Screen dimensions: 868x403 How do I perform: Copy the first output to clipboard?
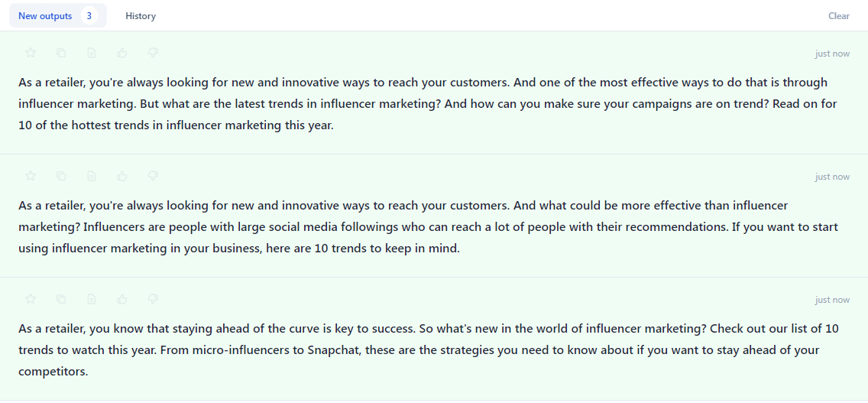coord(61,53)
